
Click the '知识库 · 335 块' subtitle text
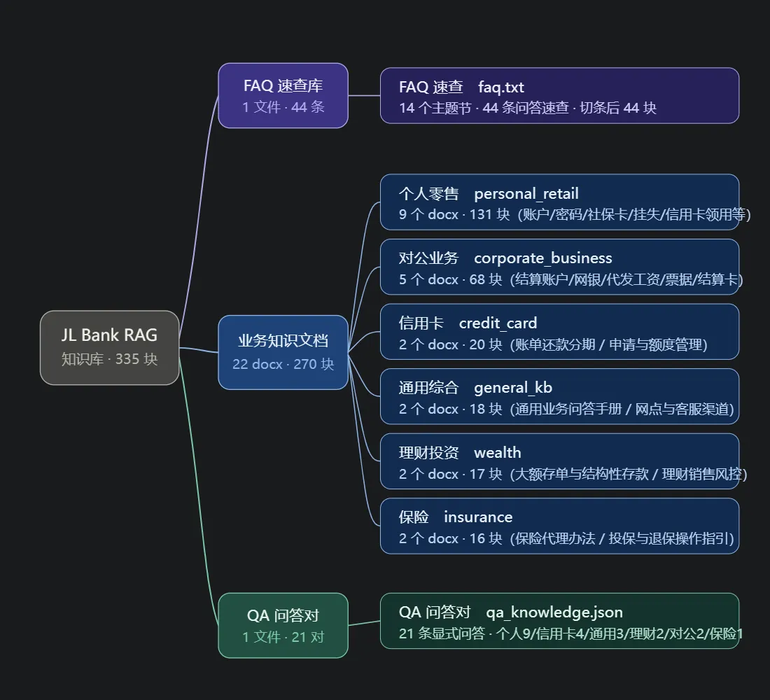[109, 359]
